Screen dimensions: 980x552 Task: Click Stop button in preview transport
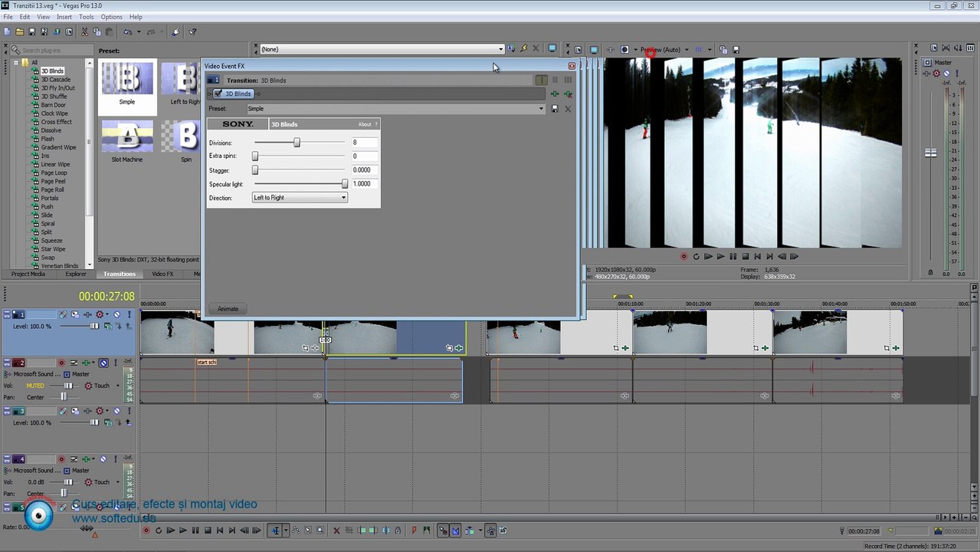[x=745, y=256]
